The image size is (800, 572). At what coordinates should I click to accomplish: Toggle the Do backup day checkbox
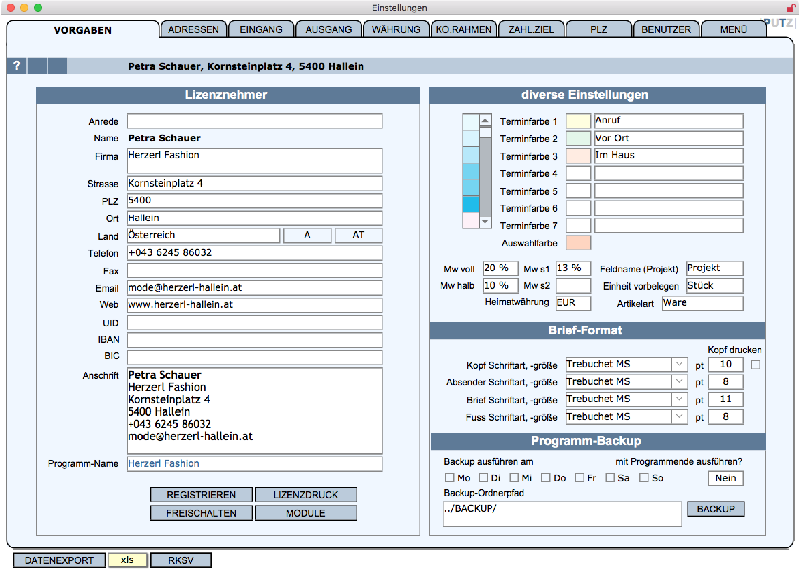[x=546, y=478]
